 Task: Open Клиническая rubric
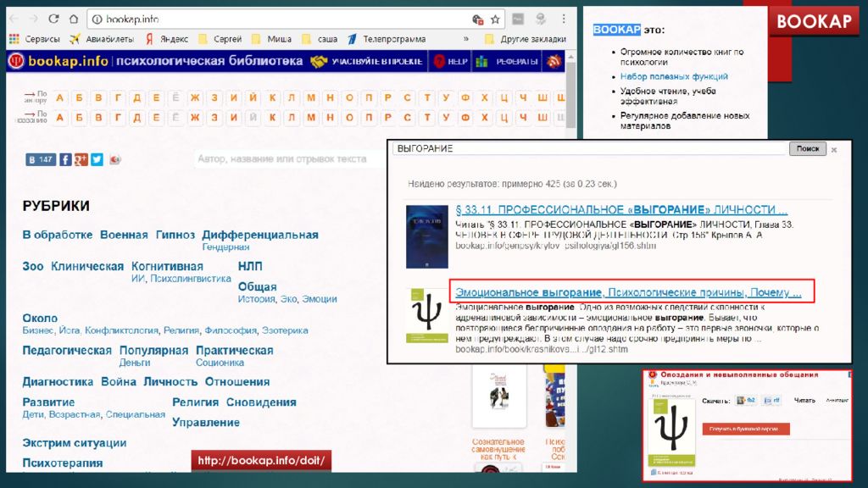[x=87, y=266]
